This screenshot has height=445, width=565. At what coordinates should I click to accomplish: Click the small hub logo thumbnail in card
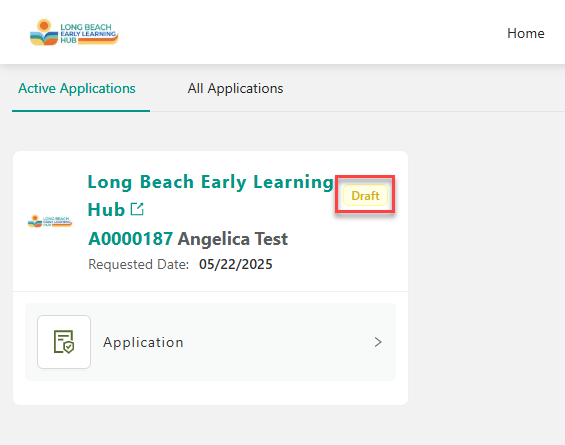[x=50, y=221]
